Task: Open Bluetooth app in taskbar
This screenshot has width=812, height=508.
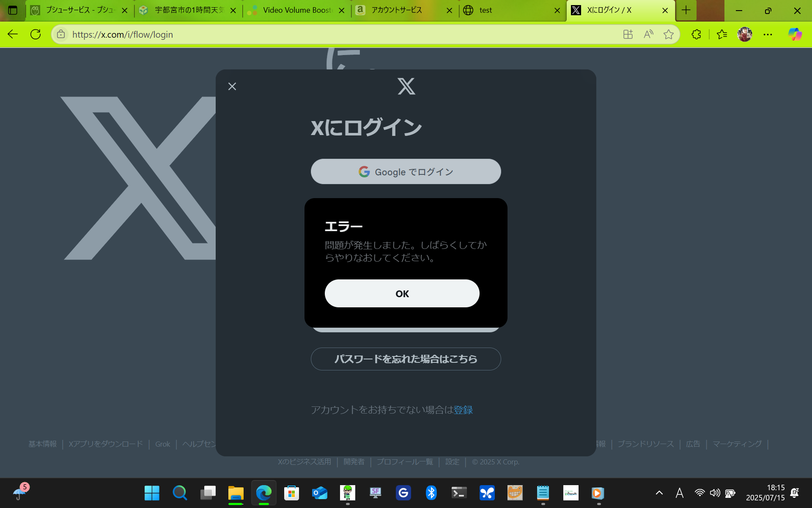Action: (431, 493)
